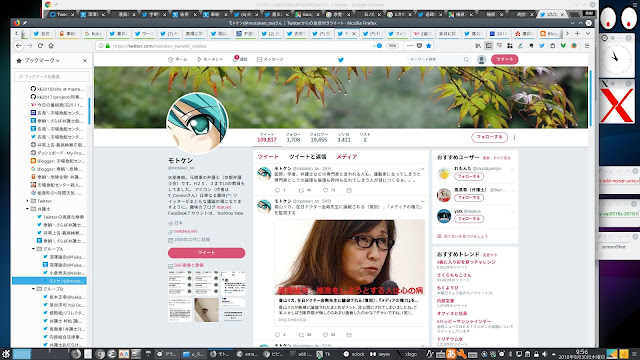Click the xclock taskbar entry
Screen dimensions: 640x360
(353, 354)
